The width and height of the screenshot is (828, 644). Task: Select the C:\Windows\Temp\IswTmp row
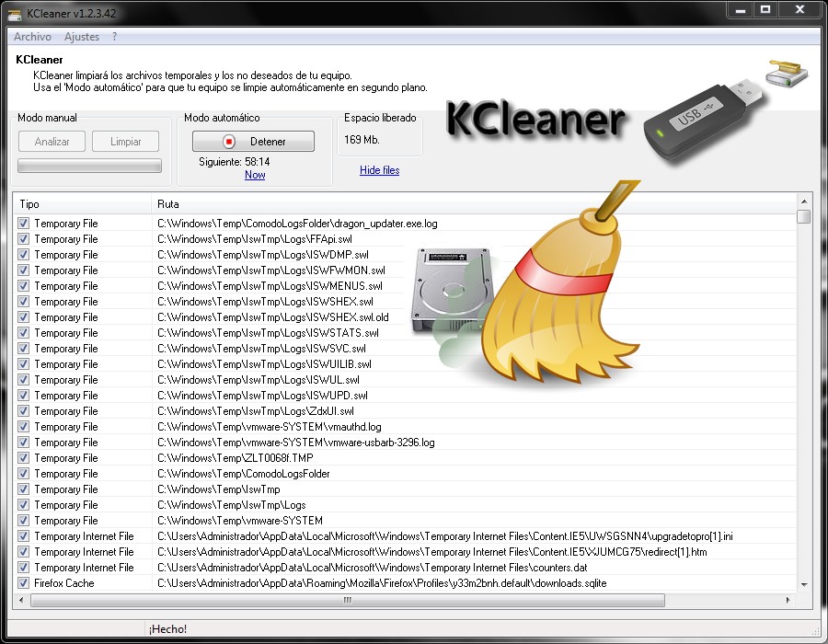[x=405, y=489]
